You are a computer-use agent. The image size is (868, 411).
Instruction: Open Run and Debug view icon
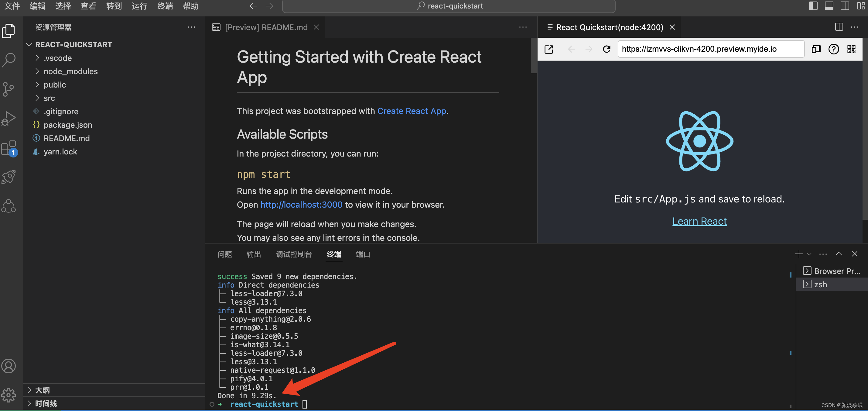9,118
